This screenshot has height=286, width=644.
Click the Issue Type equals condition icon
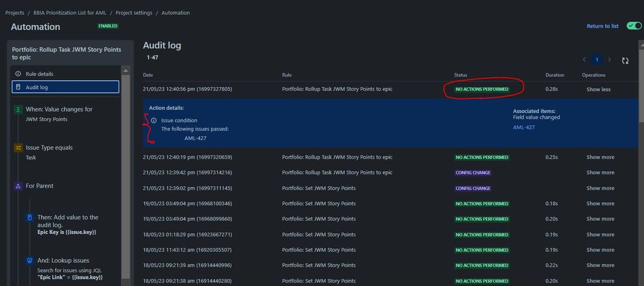(18, 148)
